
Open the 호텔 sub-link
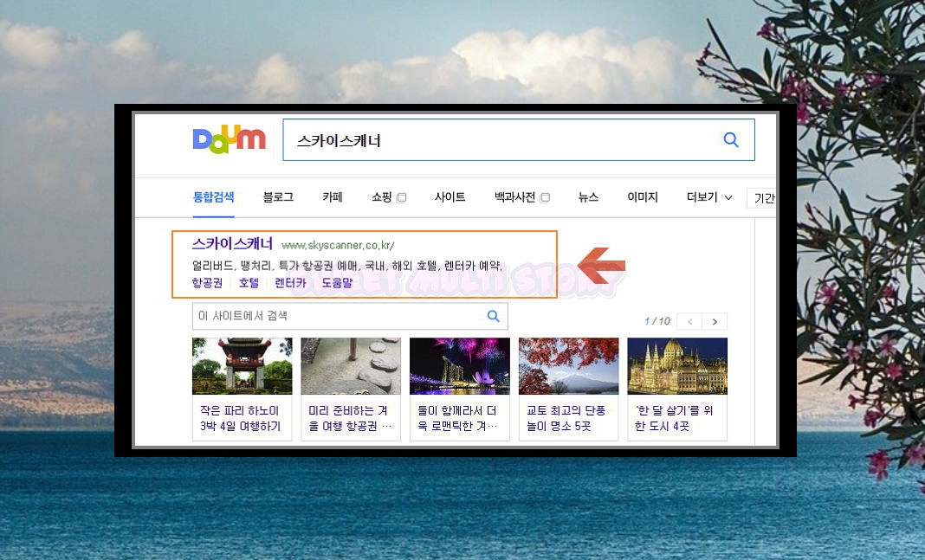point(249,283)
